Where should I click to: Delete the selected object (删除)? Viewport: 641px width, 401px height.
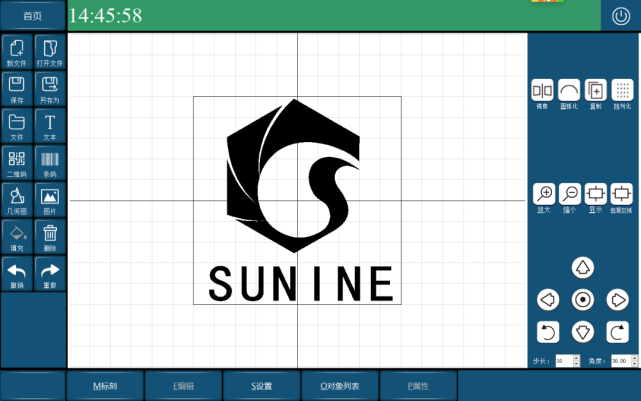pos(50,237)
